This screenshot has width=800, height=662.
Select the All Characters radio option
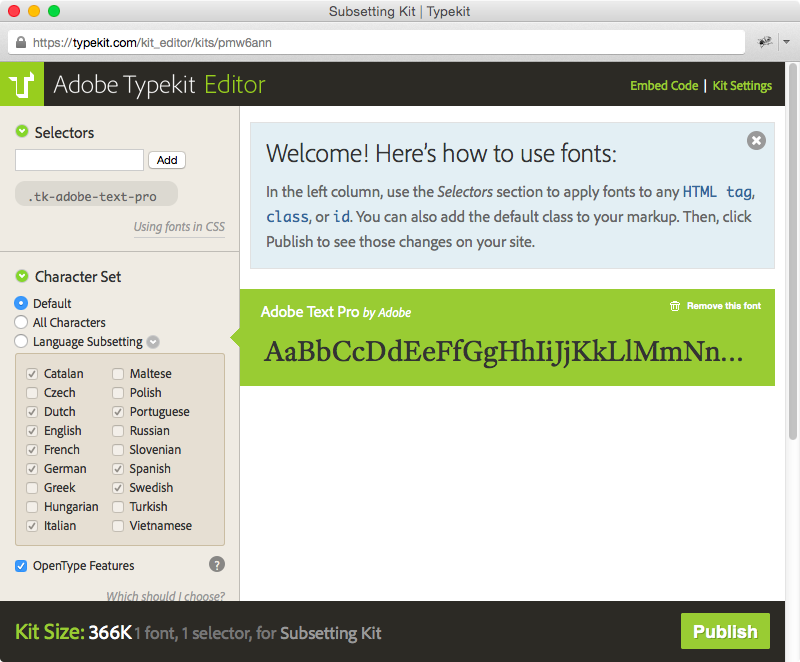(21, 322)
